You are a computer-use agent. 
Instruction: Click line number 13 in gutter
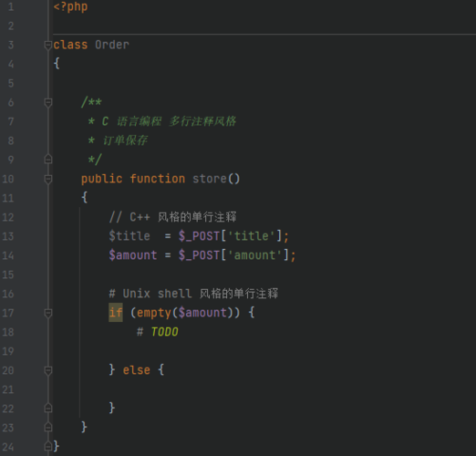point(8,236)
